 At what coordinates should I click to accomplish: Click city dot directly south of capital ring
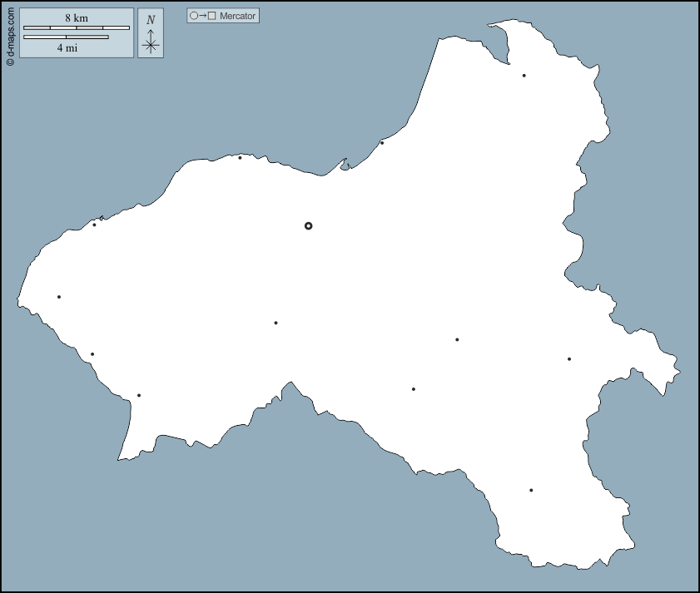(x=276, y=323)
